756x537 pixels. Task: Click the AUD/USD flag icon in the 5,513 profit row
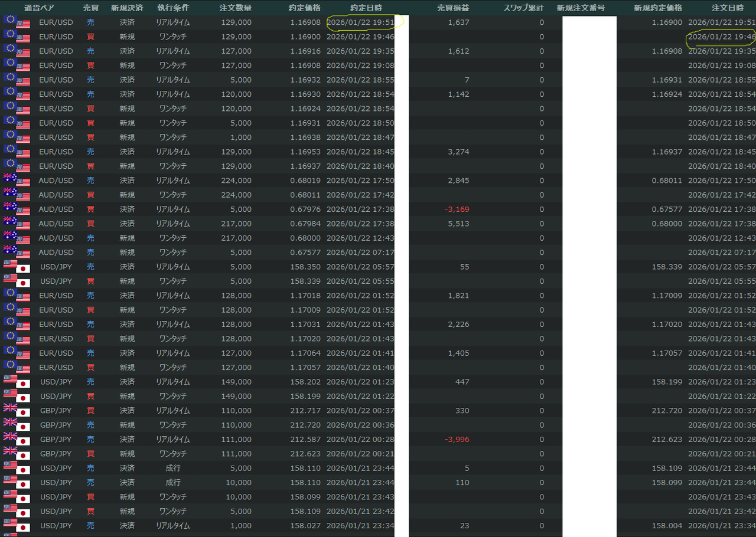(17, 223)
